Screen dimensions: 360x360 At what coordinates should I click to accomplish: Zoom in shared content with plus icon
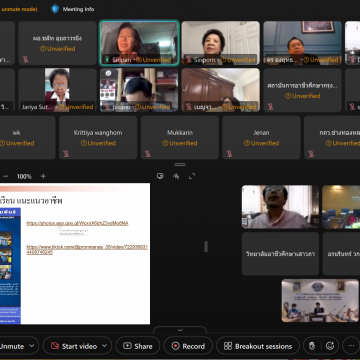43,176
